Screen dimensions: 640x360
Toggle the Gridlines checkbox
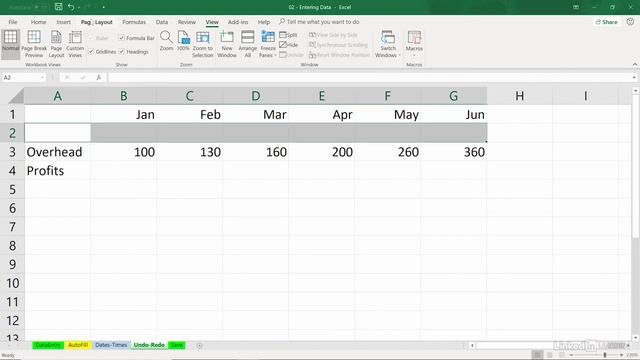point(102,52)
